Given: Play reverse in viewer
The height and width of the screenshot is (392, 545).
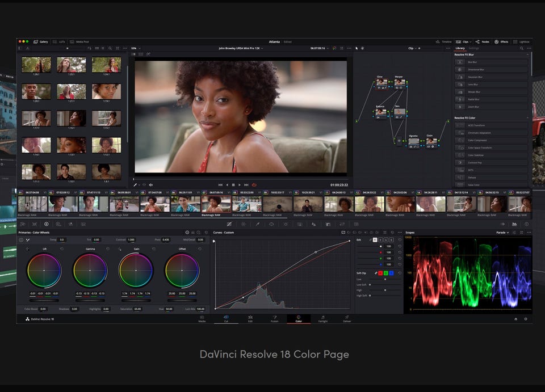Looking at the screenshot, I should (227, 185).
